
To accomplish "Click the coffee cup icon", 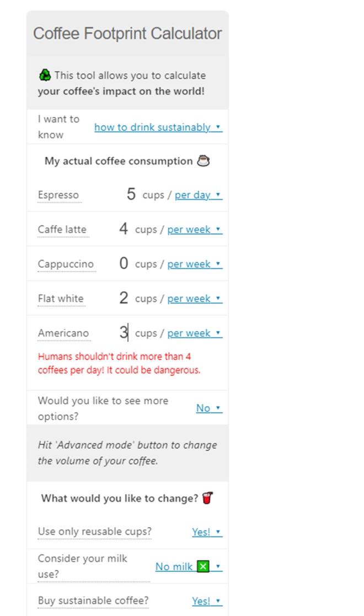I will [204, 161].
